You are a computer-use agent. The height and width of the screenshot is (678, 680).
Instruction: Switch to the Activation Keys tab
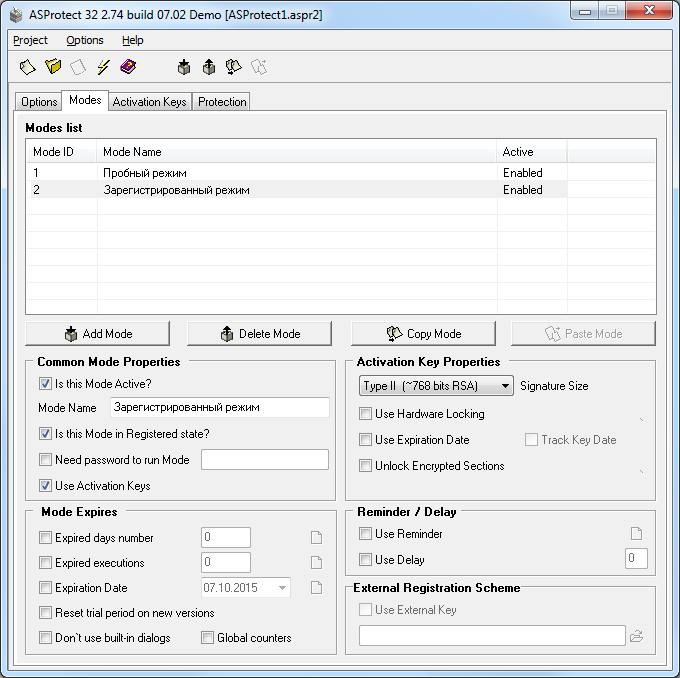point(149,102)
